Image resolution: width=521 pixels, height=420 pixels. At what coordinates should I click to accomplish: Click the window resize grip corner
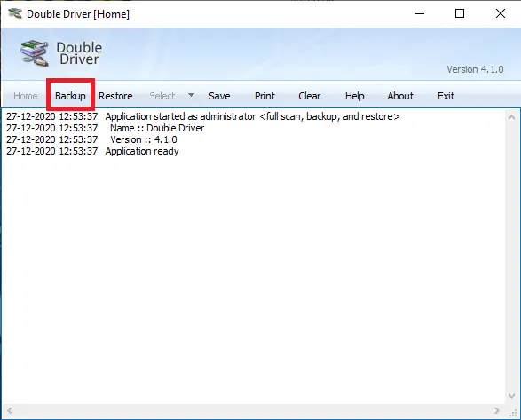[x=513, y=412]
